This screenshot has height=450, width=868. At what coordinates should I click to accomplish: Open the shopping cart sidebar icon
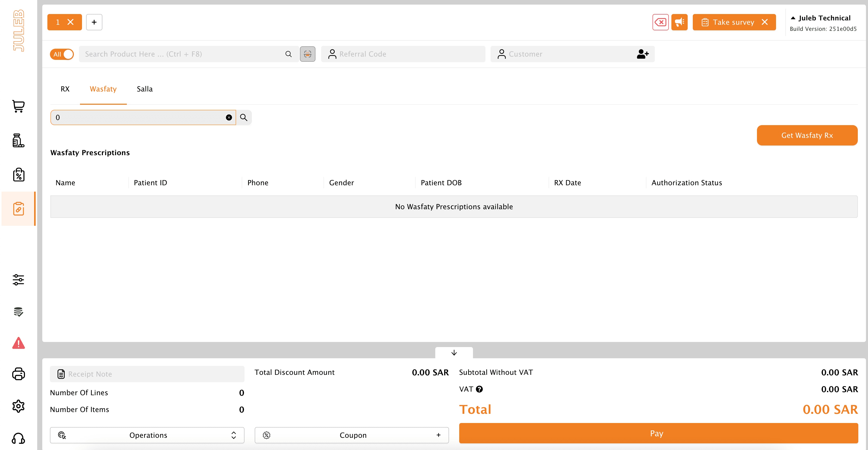[19, 106]
